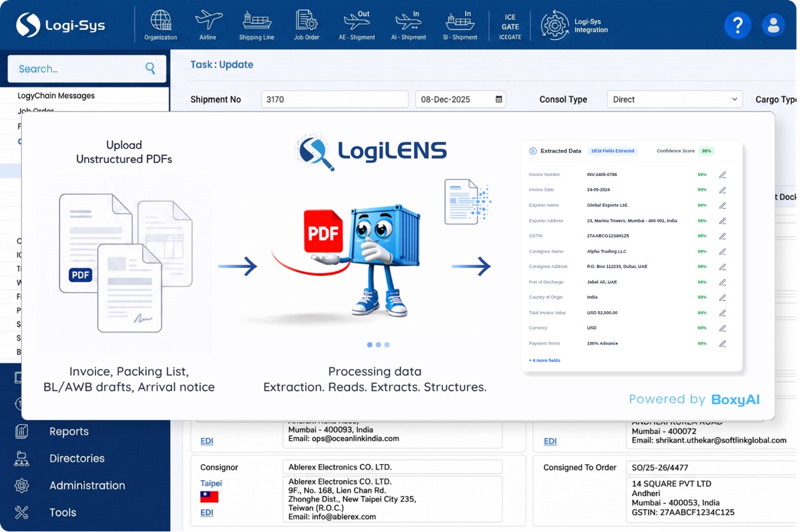
Task: Edit the Consignee Address extracted field
Action: (x=722, y=267)
